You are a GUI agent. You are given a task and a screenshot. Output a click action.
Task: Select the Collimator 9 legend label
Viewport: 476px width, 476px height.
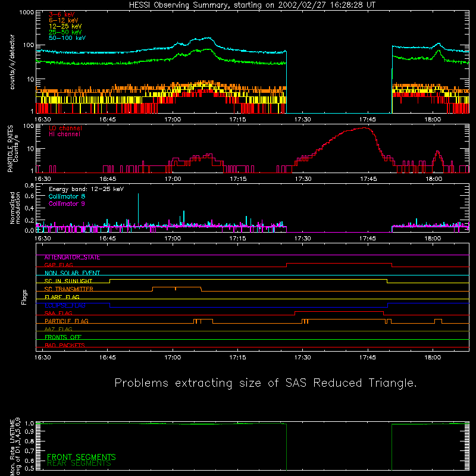tap(67, 203)
